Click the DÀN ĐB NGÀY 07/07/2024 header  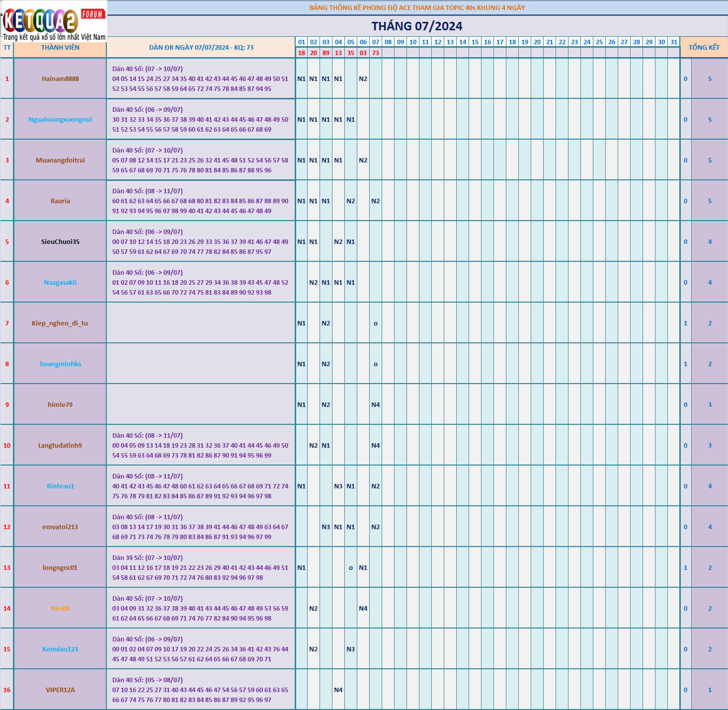pyautogui.click(x=201, y=48)
